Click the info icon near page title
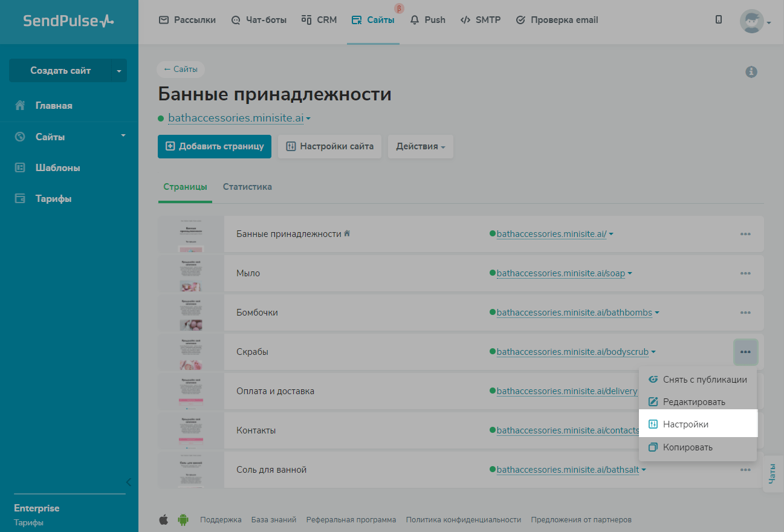784x532 pixels. pyautogui.click(x=751, y=72)
